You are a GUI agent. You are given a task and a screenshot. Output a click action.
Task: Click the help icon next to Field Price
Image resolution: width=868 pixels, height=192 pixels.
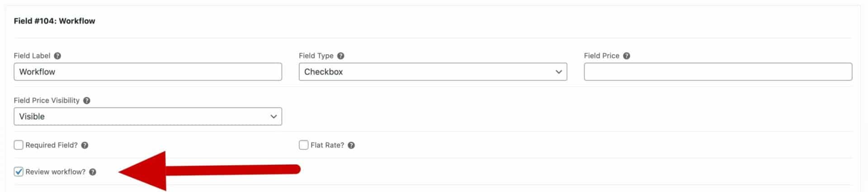point(627,56)
